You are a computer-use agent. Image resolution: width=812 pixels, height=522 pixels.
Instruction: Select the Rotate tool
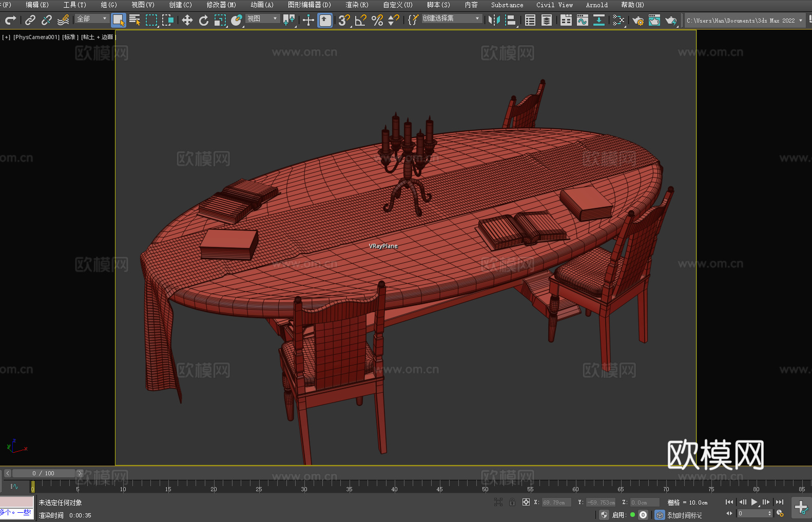(204, 20)
